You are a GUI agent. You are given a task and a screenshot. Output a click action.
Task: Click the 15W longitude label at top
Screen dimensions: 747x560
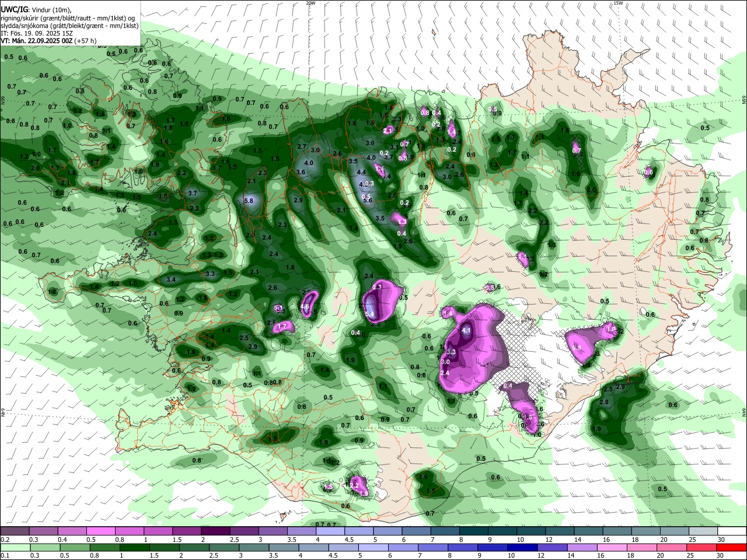[618, 3]
